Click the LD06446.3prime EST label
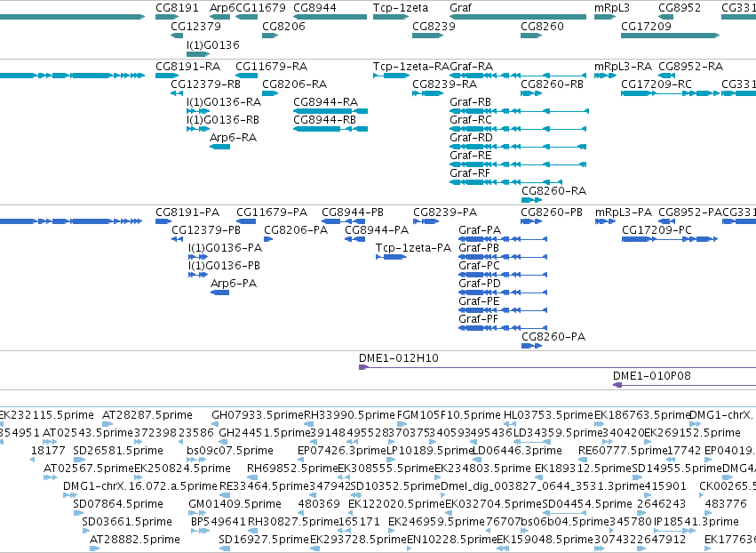 pos(517,450)
